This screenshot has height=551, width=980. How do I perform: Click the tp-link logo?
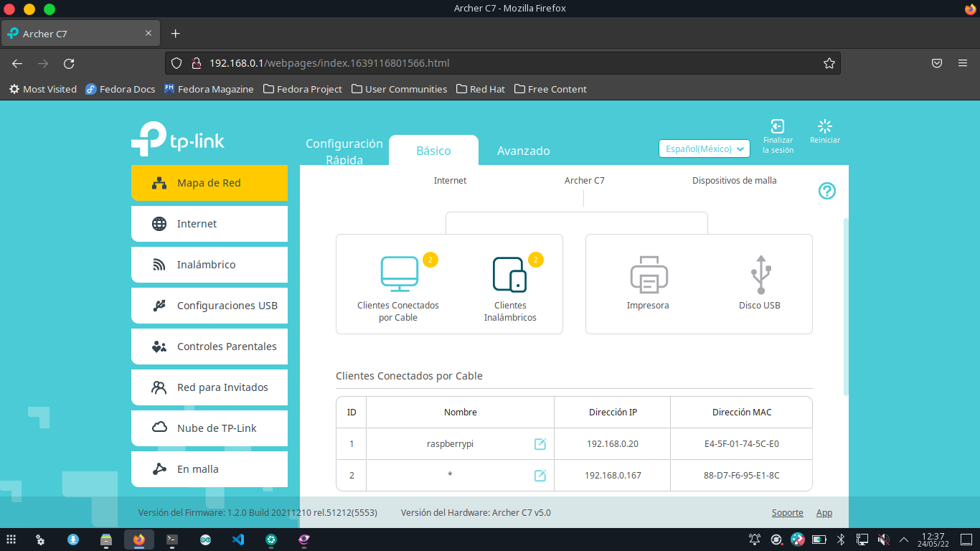click(x=178, y=139)
